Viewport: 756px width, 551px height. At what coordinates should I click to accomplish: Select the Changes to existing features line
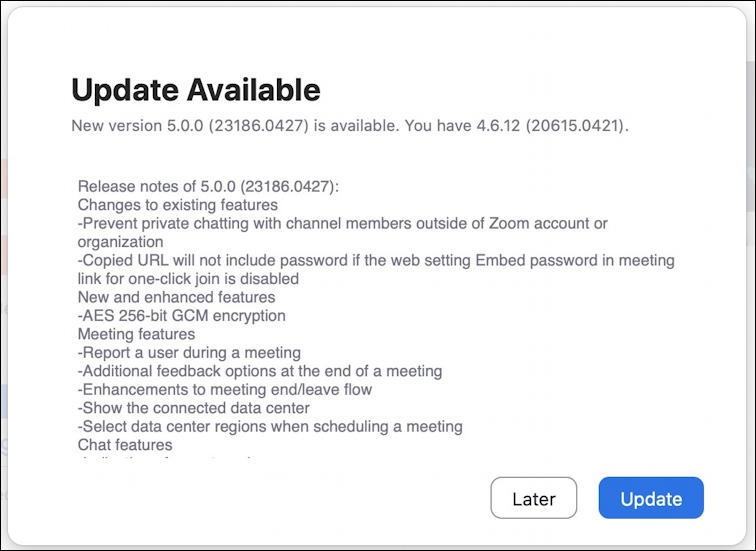(177, 205)
